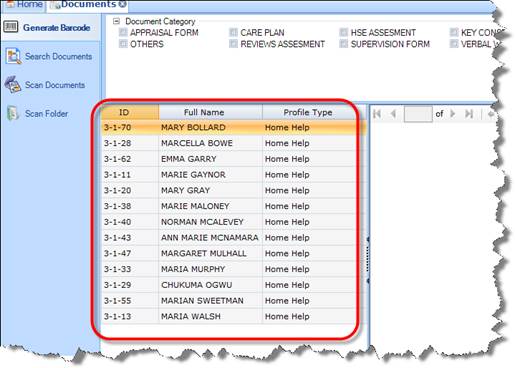Open Scan Documents
This screenshot has height=368, width=515.
tap(50, 85)
